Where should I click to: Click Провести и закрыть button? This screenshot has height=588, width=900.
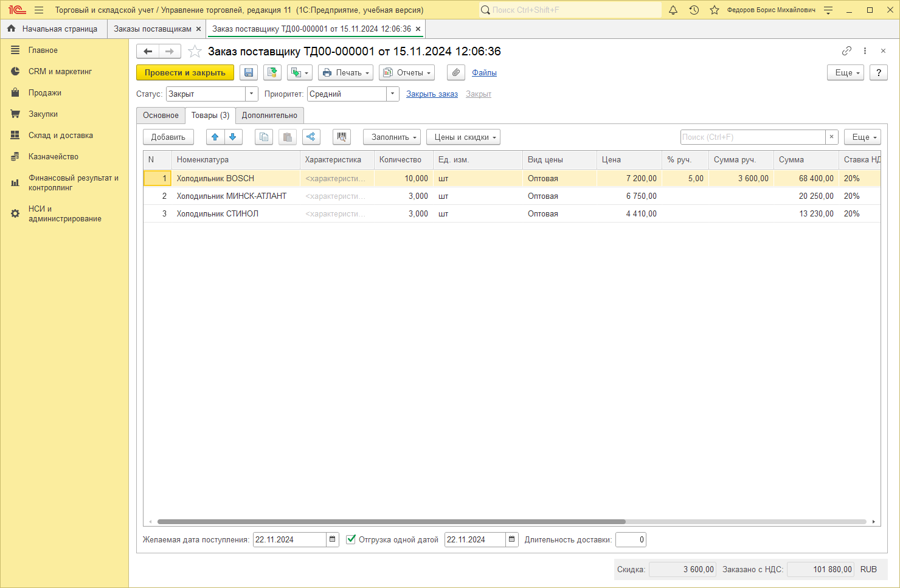tap(185, 72)
